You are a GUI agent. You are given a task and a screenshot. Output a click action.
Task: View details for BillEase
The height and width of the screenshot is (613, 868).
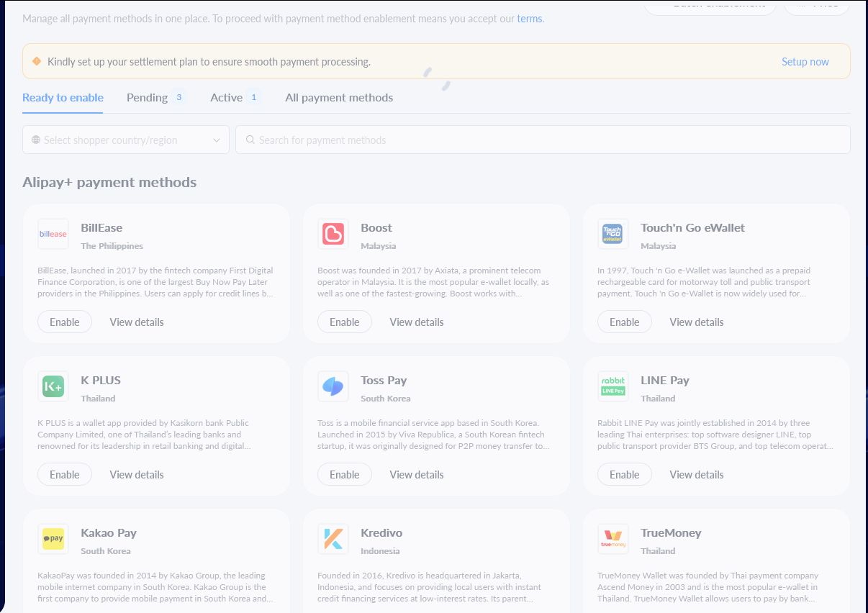tap(137, 322)
